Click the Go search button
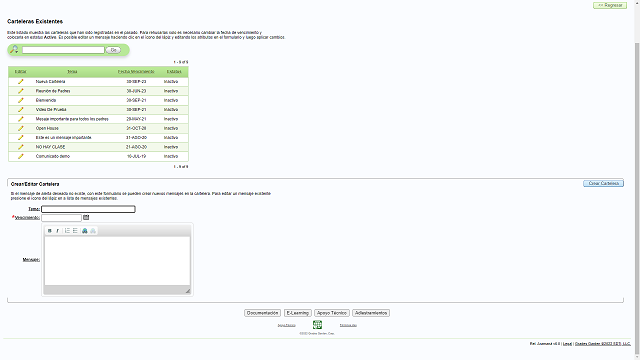640x360 pixels. 113,50
